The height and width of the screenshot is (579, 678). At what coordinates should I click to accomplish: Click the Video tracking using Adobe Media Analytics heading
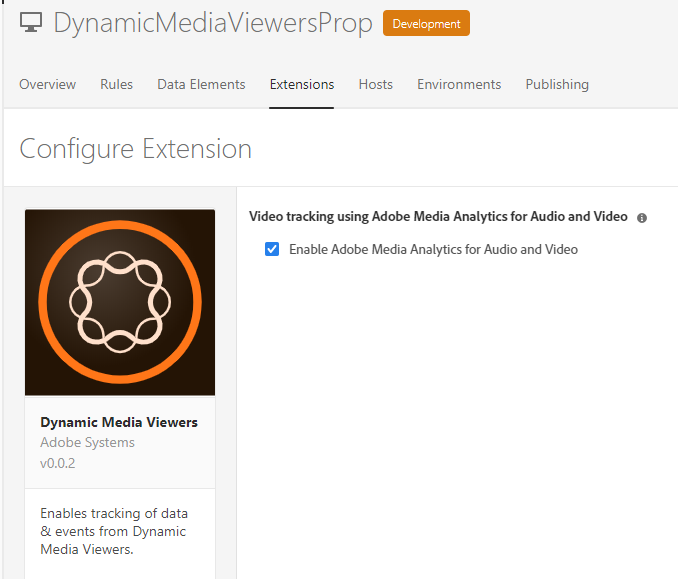pyautogui.click(x=438, y=216)
